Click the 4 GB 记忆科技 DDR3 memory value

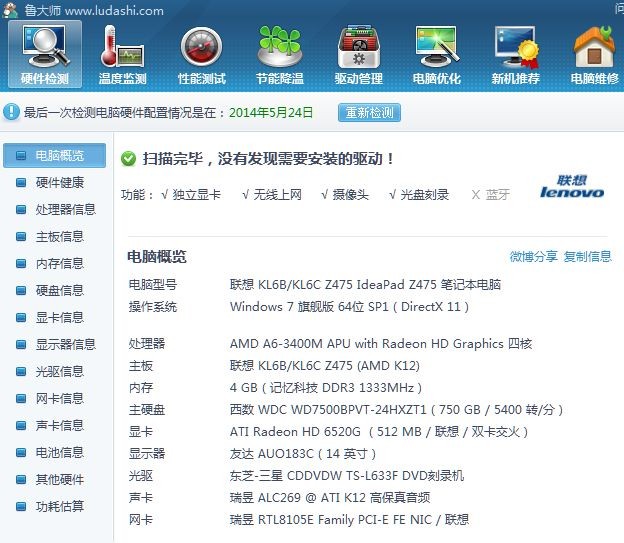click(326, 387)
